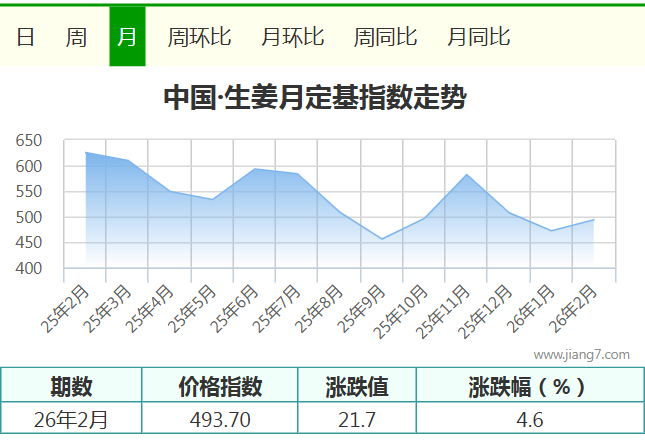Click the 25年2月 data point on chart

(86, 152)
